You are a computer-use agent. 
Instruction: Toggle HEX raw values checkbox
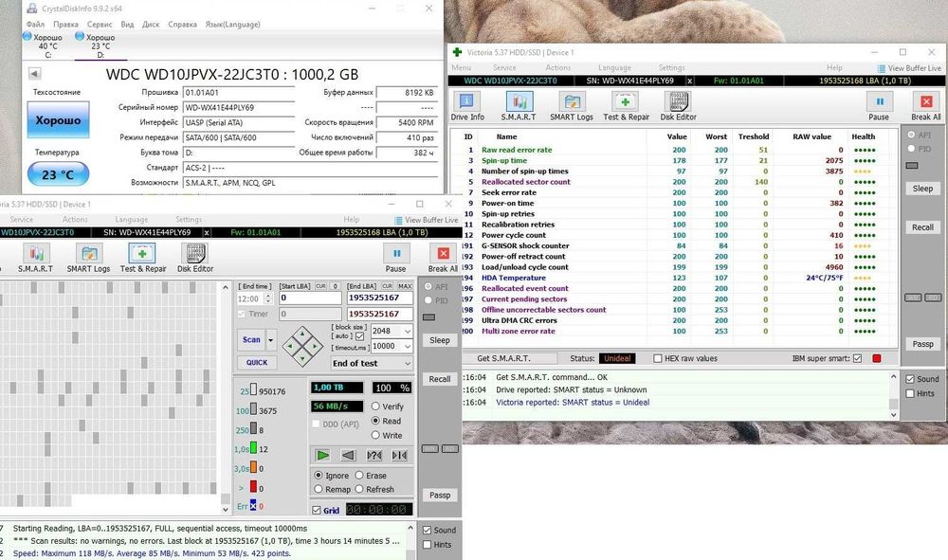658,358
